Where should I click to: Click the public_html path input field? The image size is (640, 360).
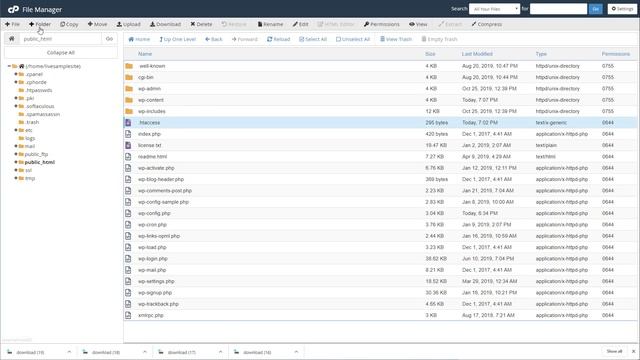[x=60, y=39]
